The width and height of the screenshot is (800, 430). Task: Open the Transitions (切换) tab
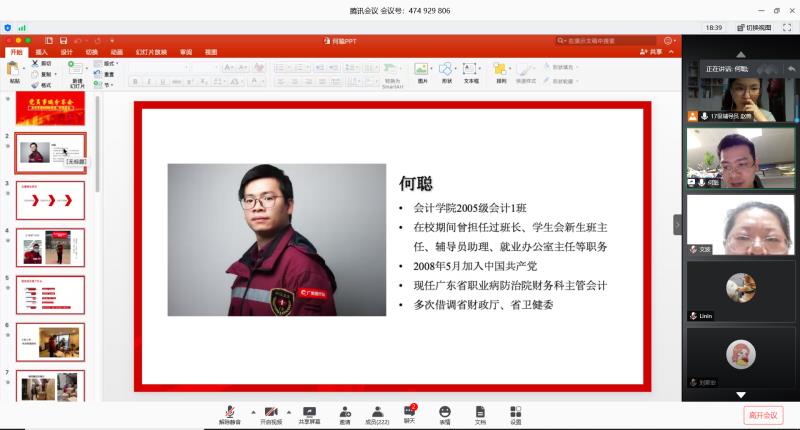pyautogui.click(x=91, y=52)
